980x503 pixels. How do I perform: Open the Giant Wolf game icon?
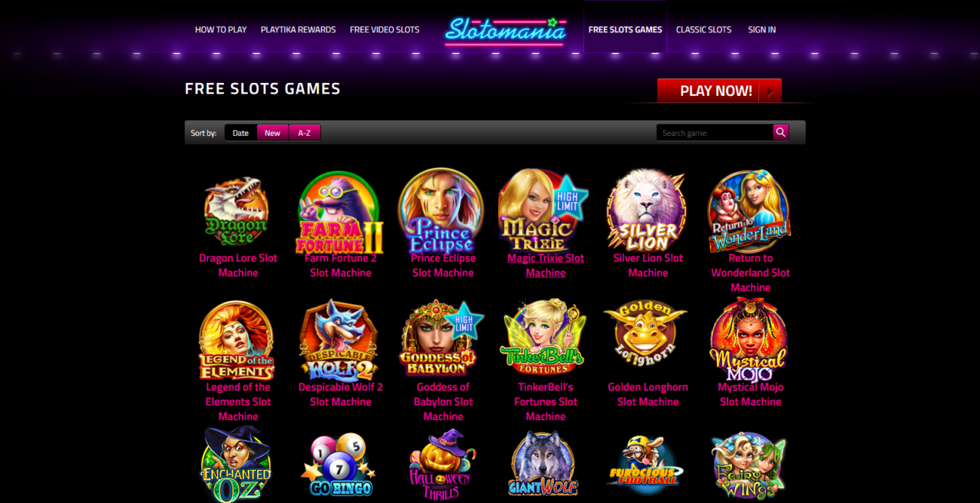(x=544, y=464)
